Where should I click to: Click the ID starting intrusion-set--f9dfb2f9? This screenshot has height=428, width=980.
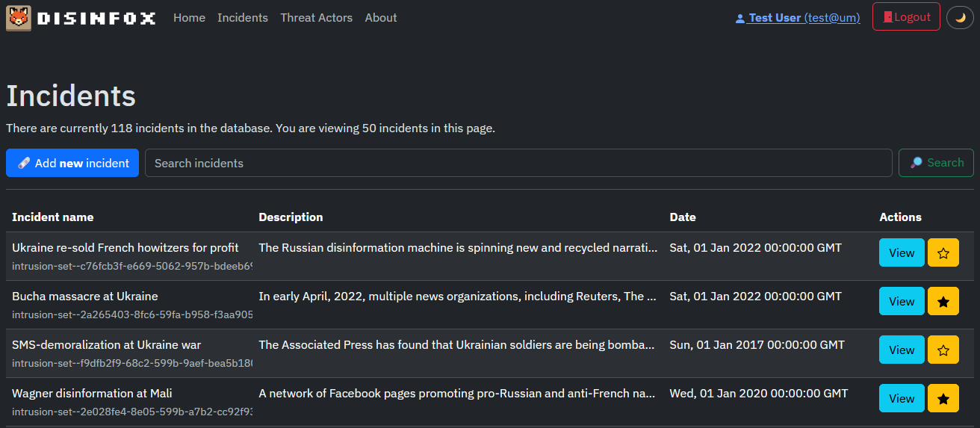click(132, 363)
